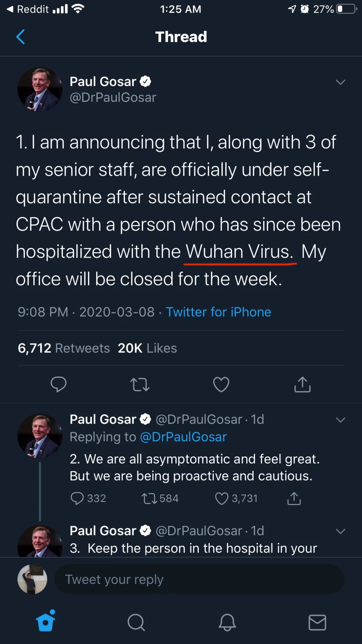Open reply icon showing 332 replies
The image size is (362, 644).
77,498
